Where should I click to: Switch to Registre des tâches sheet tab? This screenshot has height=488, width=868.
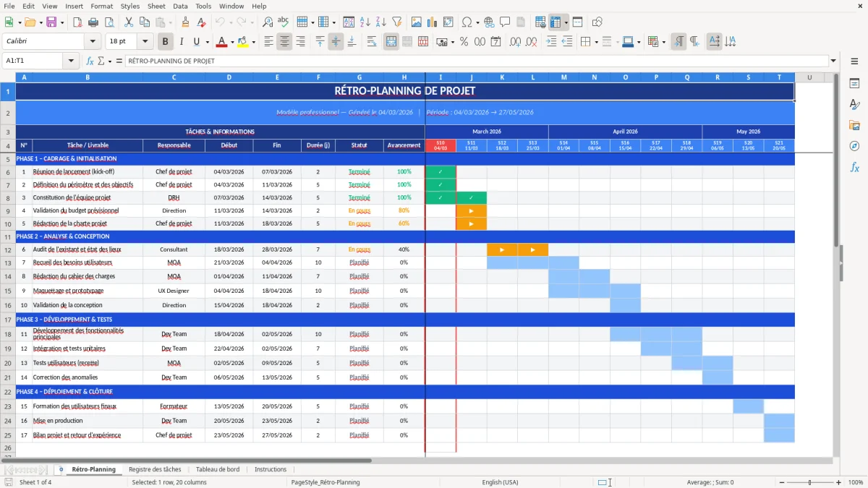click(155, 469)
